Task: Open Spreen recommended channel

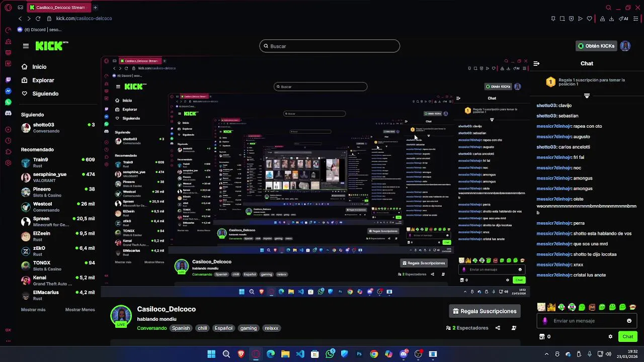Action: [x=58, y=221]
